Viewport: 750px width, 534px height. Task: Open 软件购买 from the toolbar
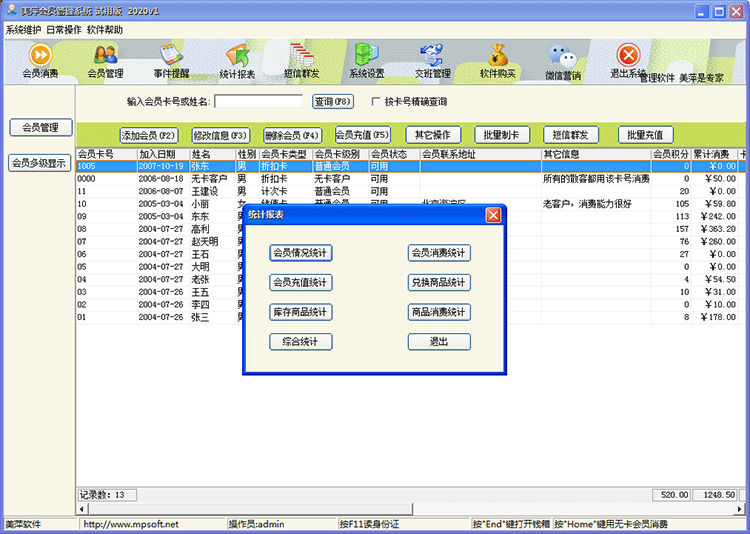[x=498, y=60]
